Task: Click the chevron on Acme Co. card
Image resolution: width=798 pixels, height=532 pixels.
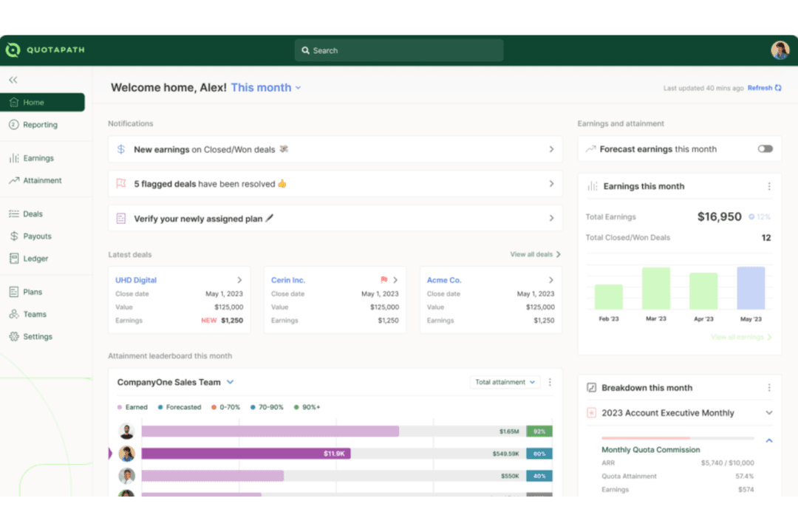Action: [x=550, y=280]
